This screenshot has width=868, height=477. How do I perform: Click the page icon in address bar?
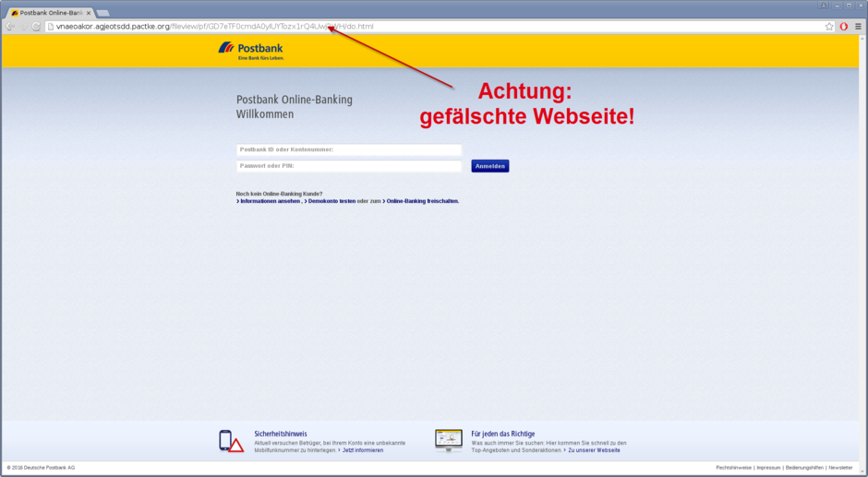tap(51, 27)
